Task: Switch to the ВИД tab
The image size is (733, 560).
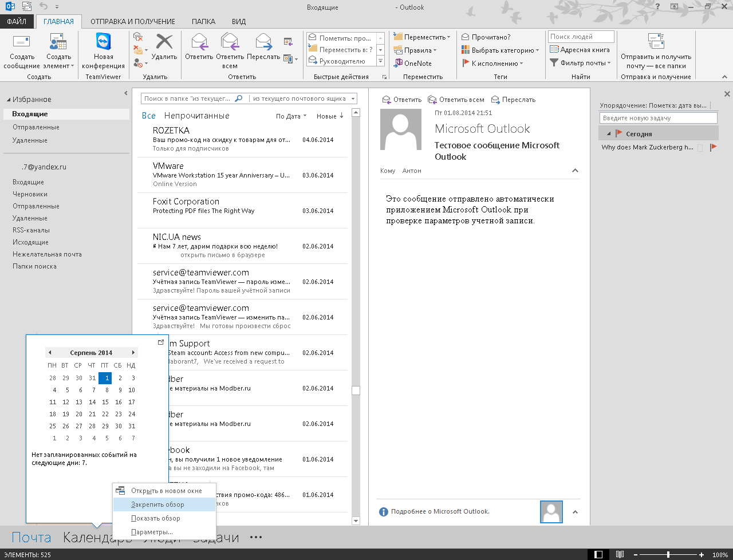Action: [239, 21]
